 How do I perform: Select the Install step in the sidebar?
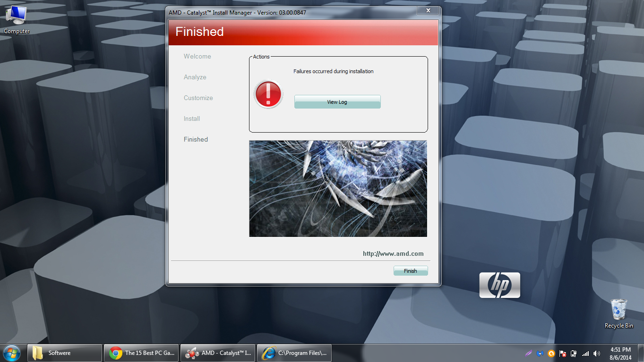[192, 119]
